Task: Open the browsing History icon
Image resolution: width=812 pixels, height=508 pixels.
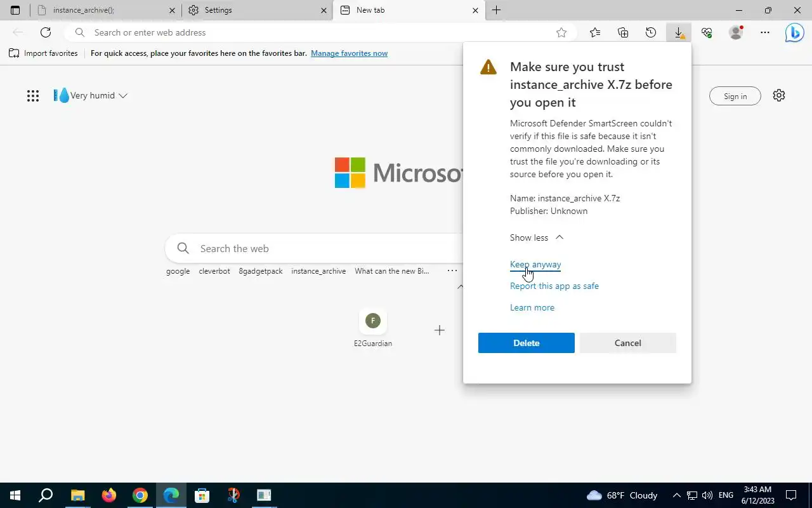Action: (x=651, y=32)
